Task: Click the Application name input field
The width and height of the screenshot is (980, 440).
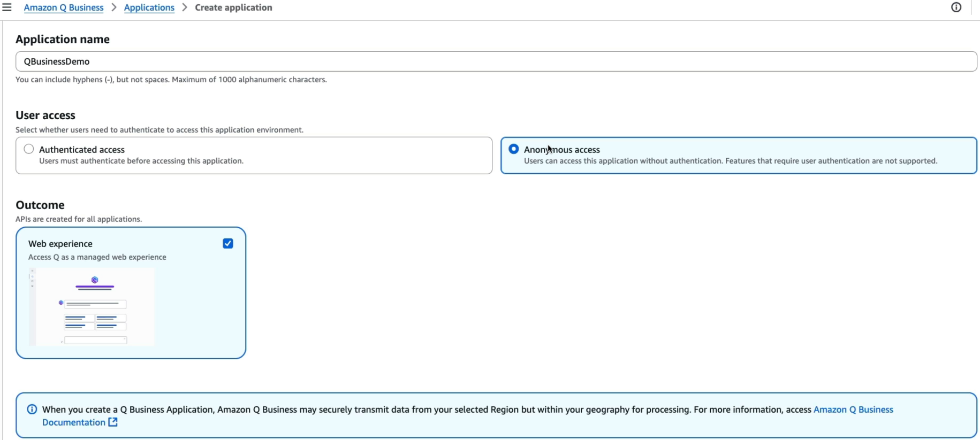Action: pyautogui.click(x=496, y=61)
